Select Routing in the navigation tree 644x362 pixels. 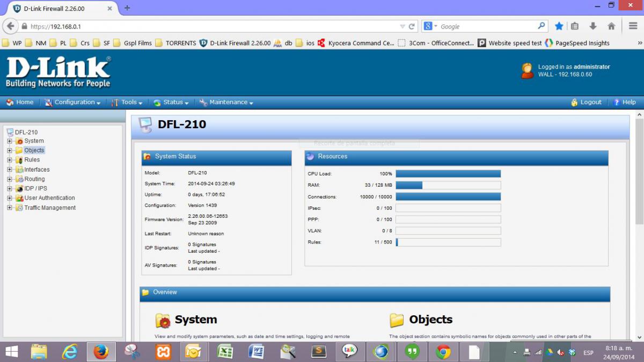coord(34,179)
